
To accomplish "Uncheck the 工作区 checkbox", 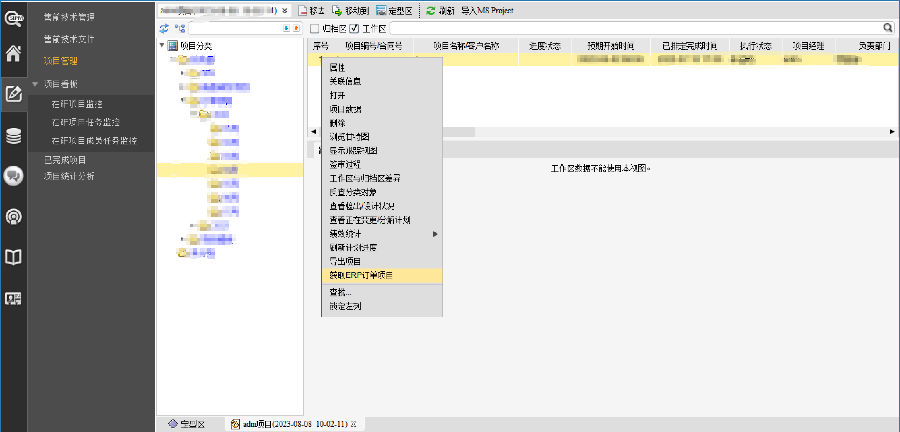I will tap(355, 28).
